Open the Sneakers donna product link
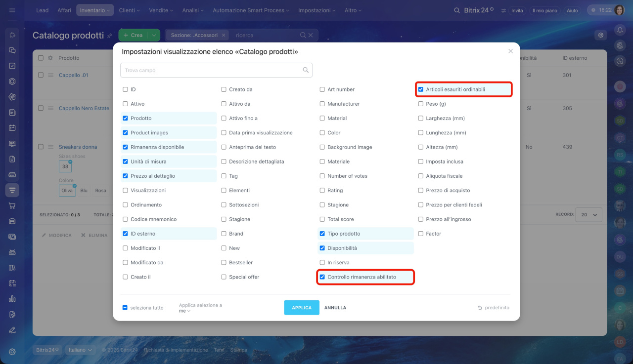Screen dimensions: 633x364 78,147
